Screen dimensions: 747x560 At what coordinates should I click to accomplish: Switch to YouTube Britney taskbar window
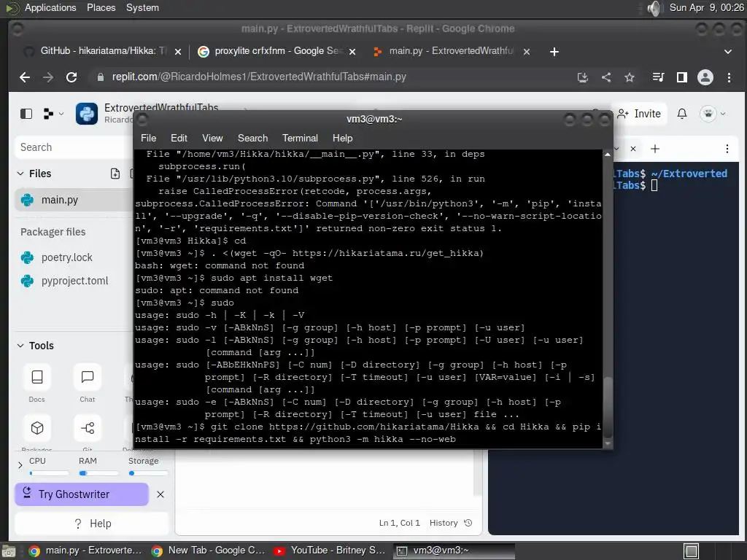pos(330,551)
